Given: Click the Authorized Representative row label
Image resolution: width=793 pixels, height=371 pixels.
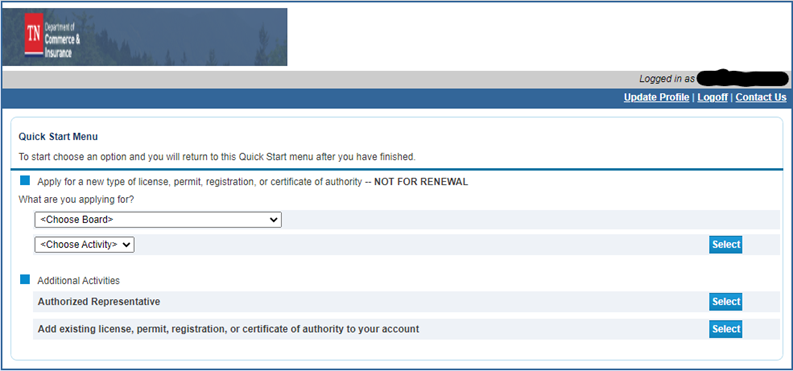Looking at the screenshot, I should point(99,302).
